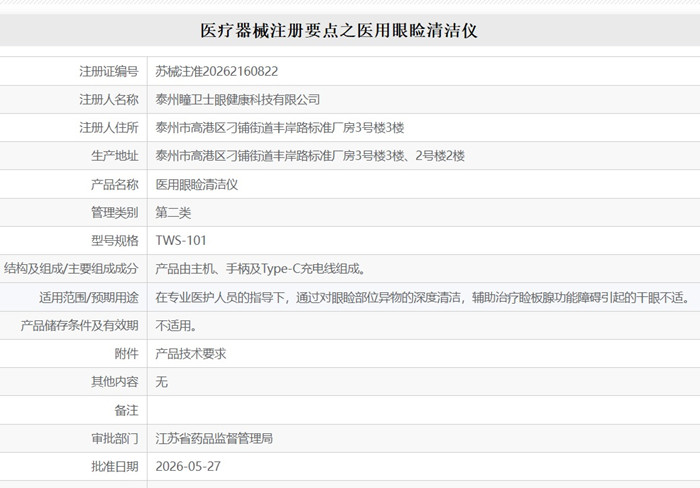Click attachment value 产品技术要求
Image resolution: width=700 pixels, height=488 pixels.
tap(191, 354)
